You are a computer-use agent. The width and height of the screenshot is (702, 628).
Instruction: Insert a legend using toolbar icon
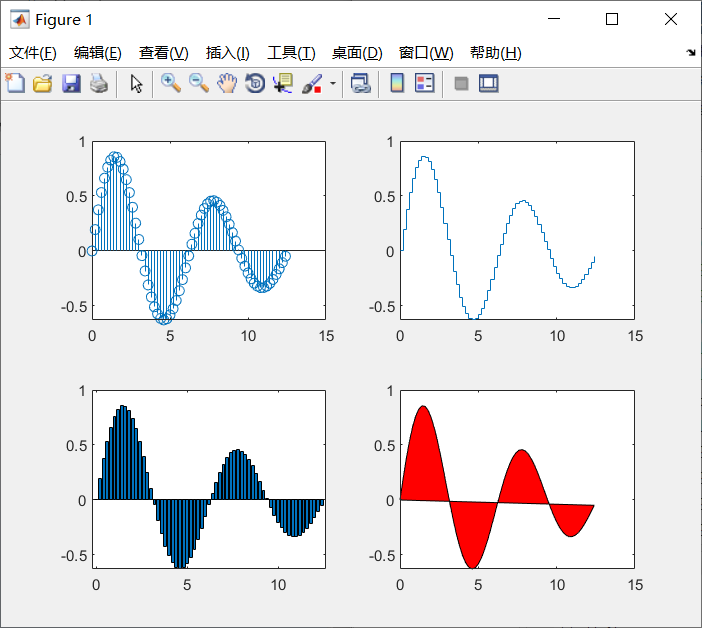tap(424, 84)
